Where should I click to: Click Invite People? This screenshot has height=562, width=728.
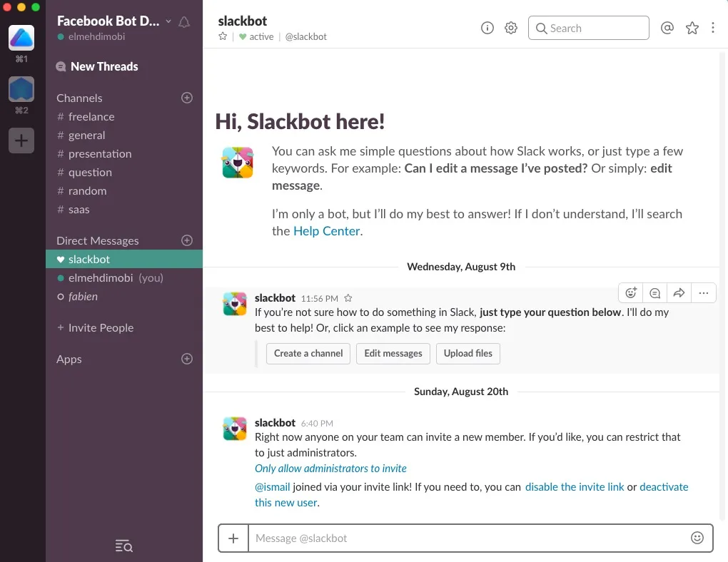(95, 327)
